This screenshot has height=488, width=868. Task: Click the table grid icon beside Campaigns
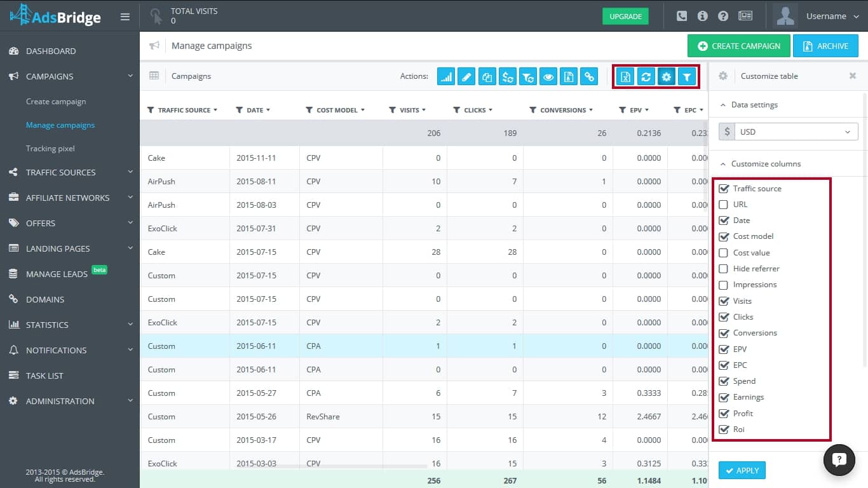[x=154, y=76]
